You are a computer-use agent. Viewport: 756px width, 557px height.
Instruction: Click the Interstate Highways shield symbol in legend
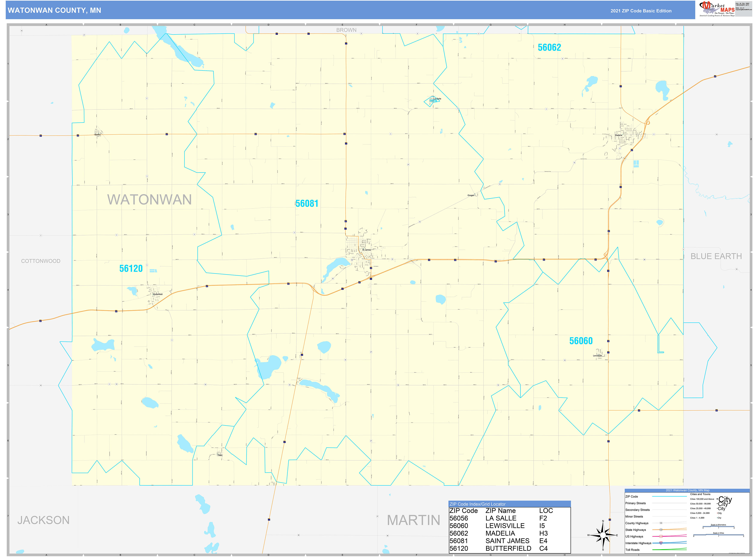point(661,543)
